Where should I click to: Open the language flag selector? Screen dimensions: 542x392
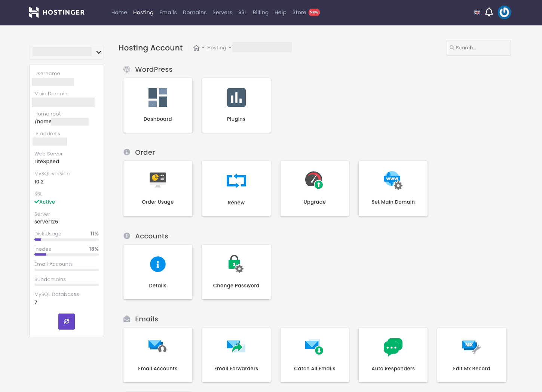(x=477, y=12)
